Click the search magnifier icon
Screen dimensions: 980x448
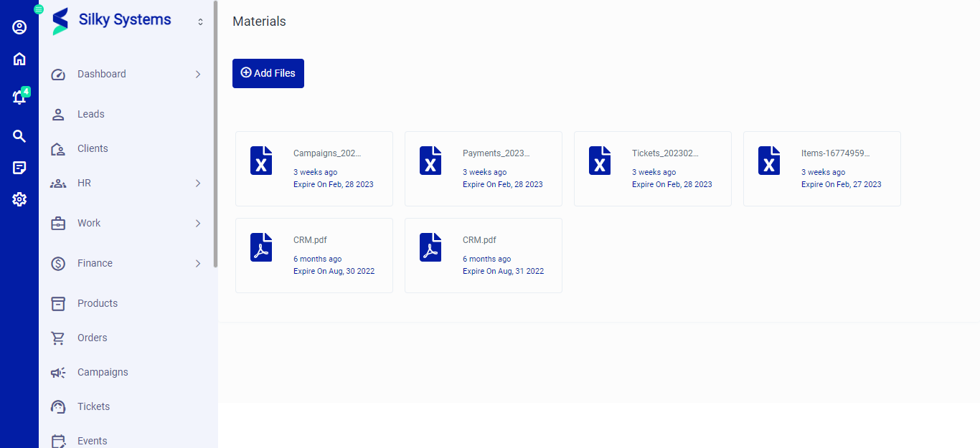(19, 136)
